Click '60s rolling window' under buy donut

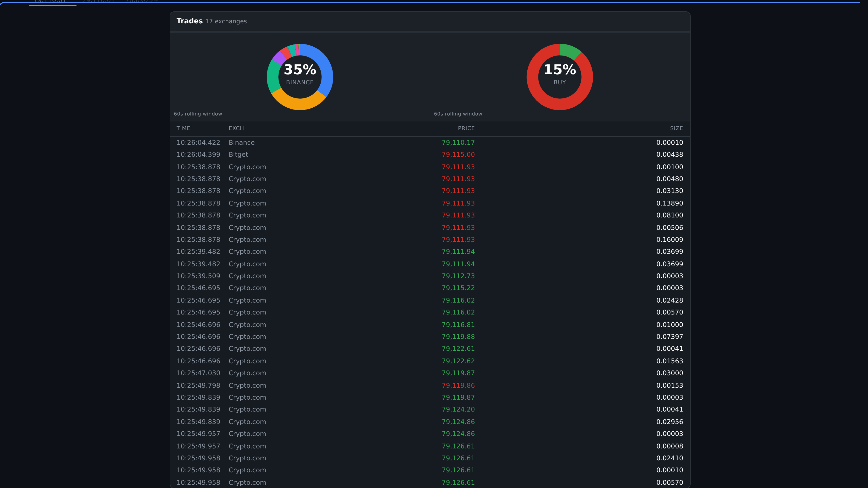pyautogui.click(x=458, y=114)
